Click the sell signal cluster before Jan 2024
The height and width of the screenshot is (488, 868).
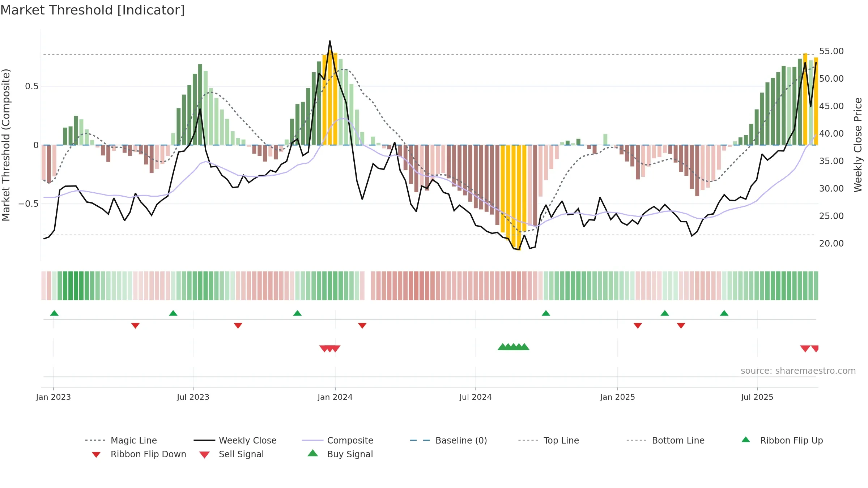(x=330, y=349)
